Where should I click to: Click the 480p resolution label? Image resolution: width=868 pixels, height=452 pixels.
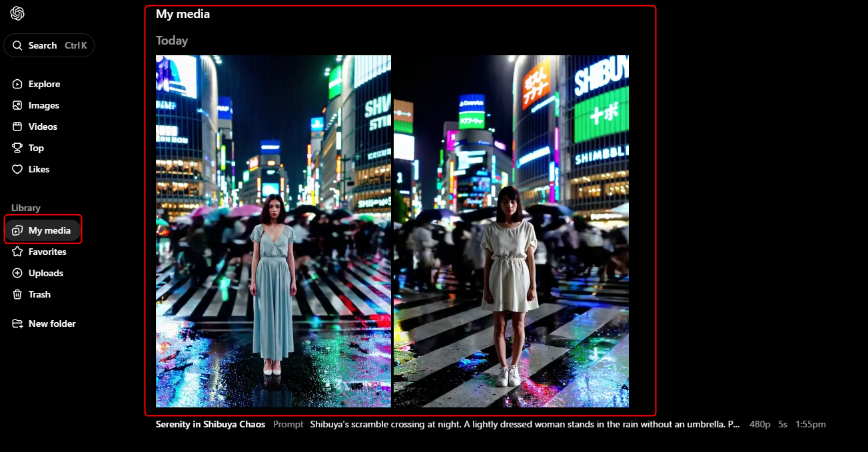tap(759, 424)
